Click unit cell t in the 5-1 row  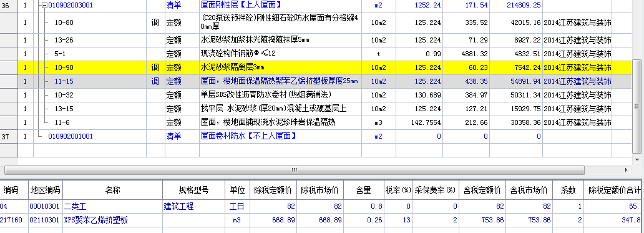click(x=378, y=54)
